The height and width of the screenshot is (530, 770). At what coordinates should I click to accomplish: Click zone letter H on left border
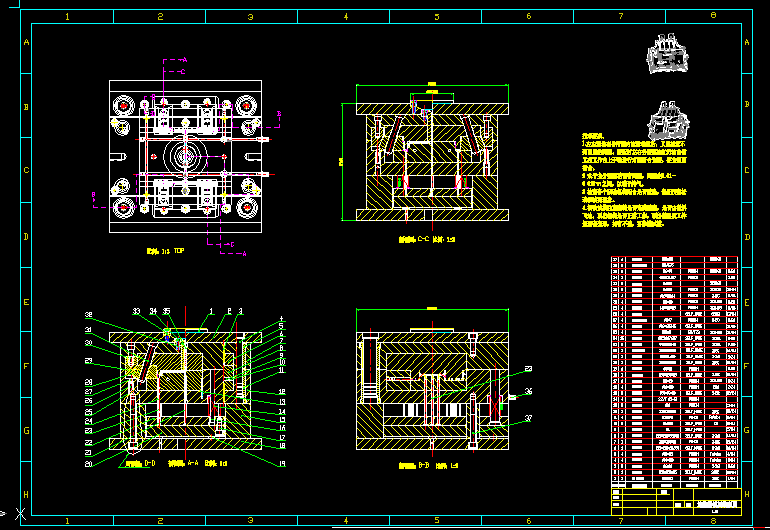click(26, 495)
